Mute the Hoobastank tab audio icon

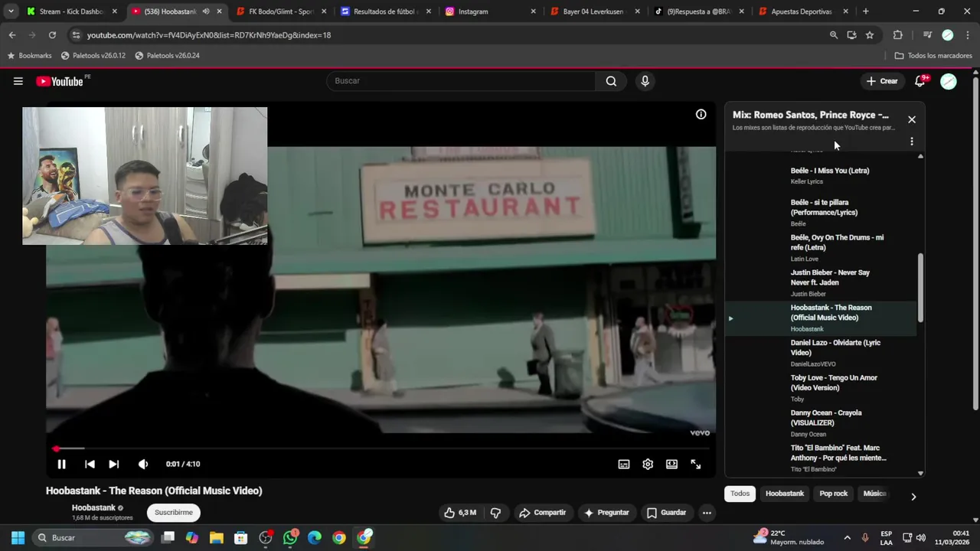coord(205,11)
